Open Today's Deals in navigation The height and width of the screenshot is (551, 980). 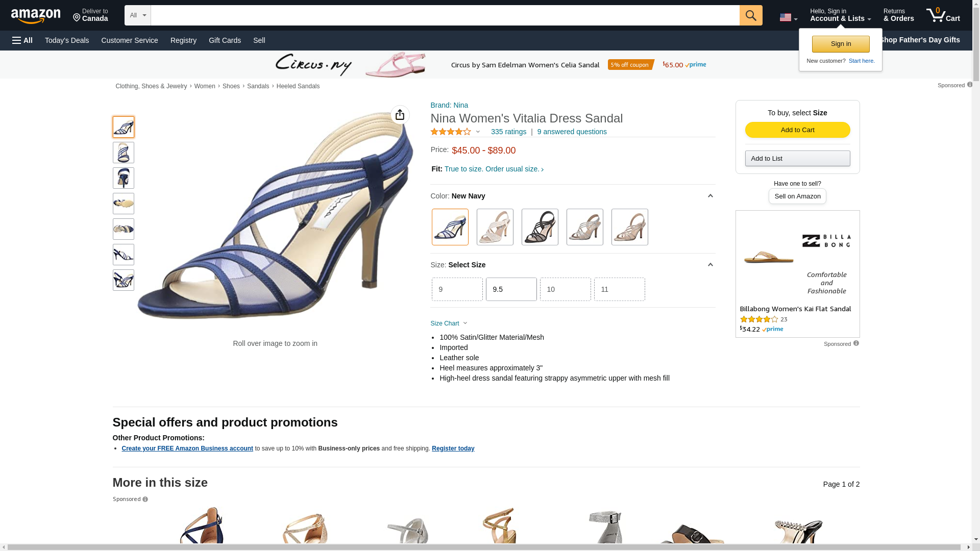pyautogui.click(x=67, y=40)
